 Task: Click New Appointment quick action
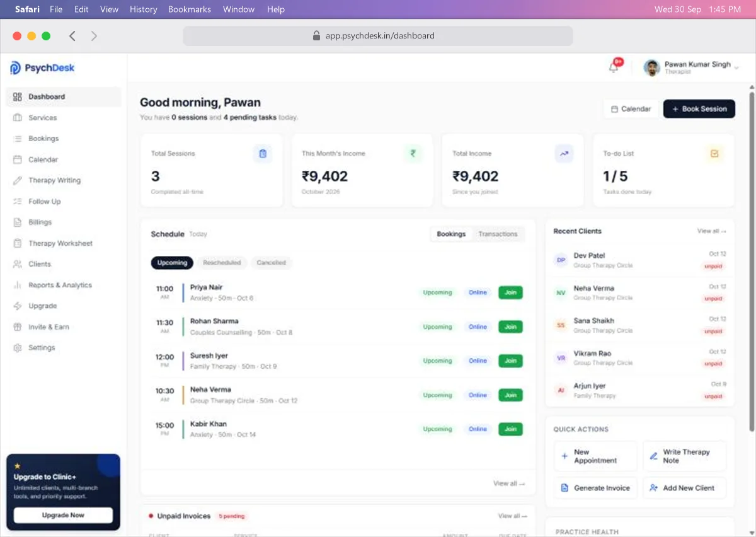(595, 456)
